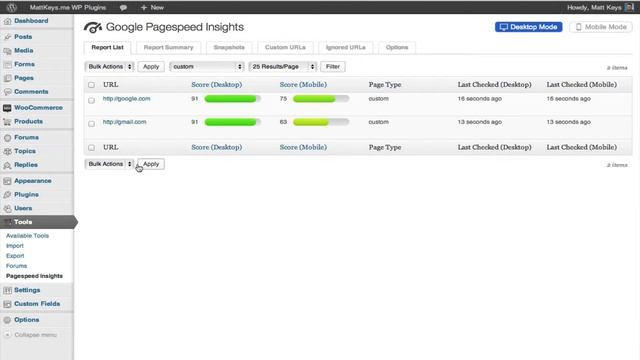Open the top Bulk Actions dropdown

pos(109,67)
